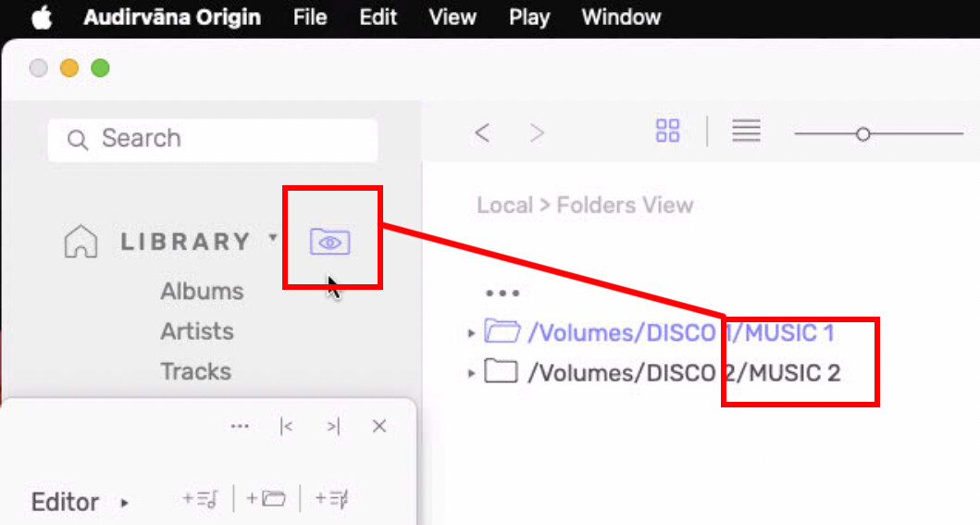Expand the Editor disclosure triangle
The width and height of the screenshot is (980, 525).
(x=124, y=503)
